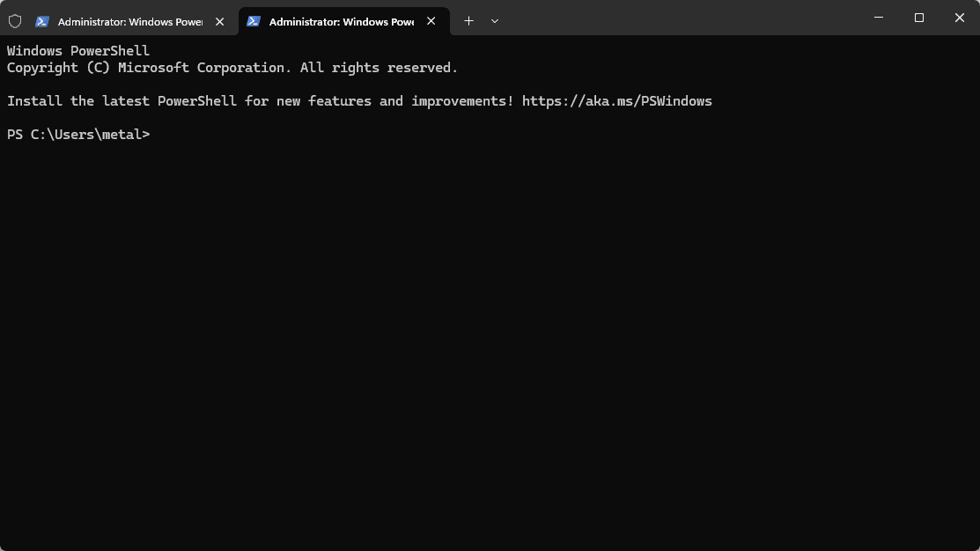Click the 'Microsoft Corporation' copyright text
Screen dimensions: 980x551
(201, 68)
